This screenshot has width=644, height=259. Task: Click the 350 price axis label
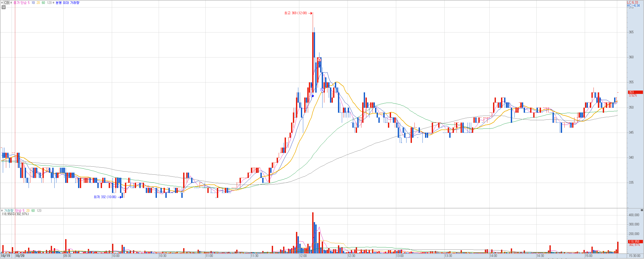(x=631, y=107)
